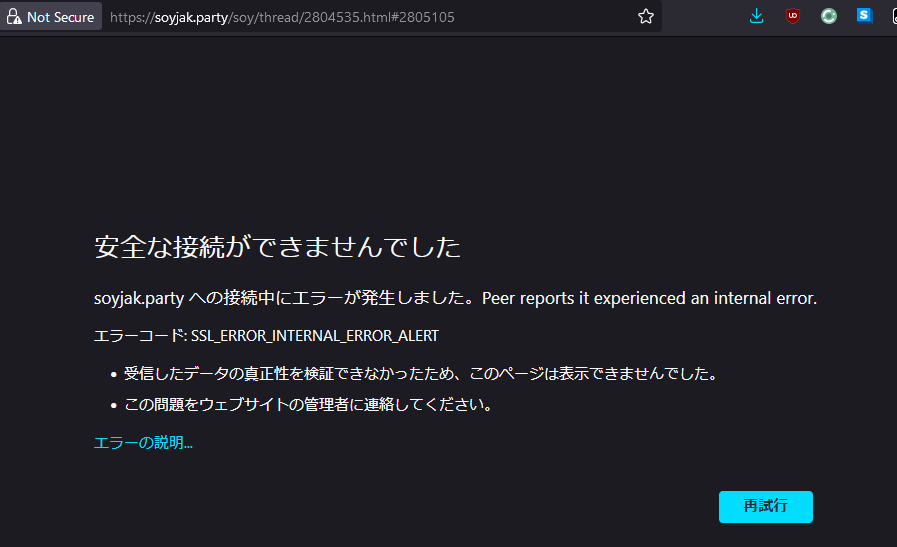Open the blue S extension icon
This screenshot has height=547, width=897.
pyautogui.click(x=864, y=17)
